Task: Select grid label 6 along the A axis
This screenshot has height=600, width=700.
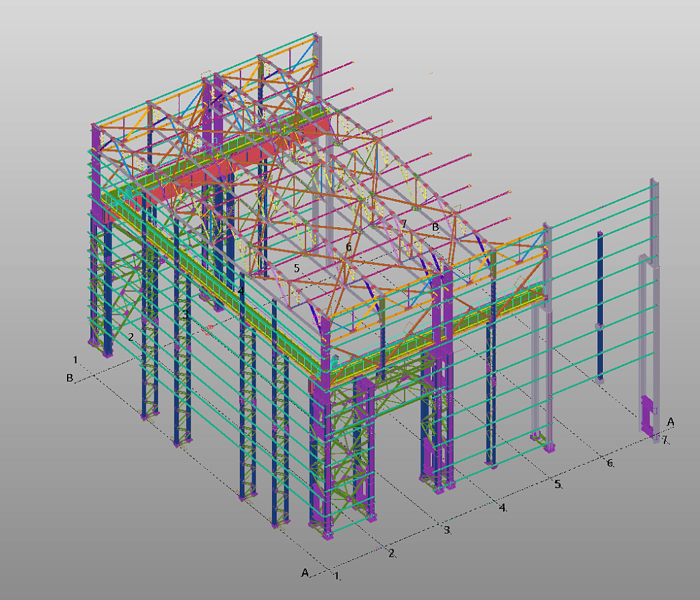Action: pos(610,463)
